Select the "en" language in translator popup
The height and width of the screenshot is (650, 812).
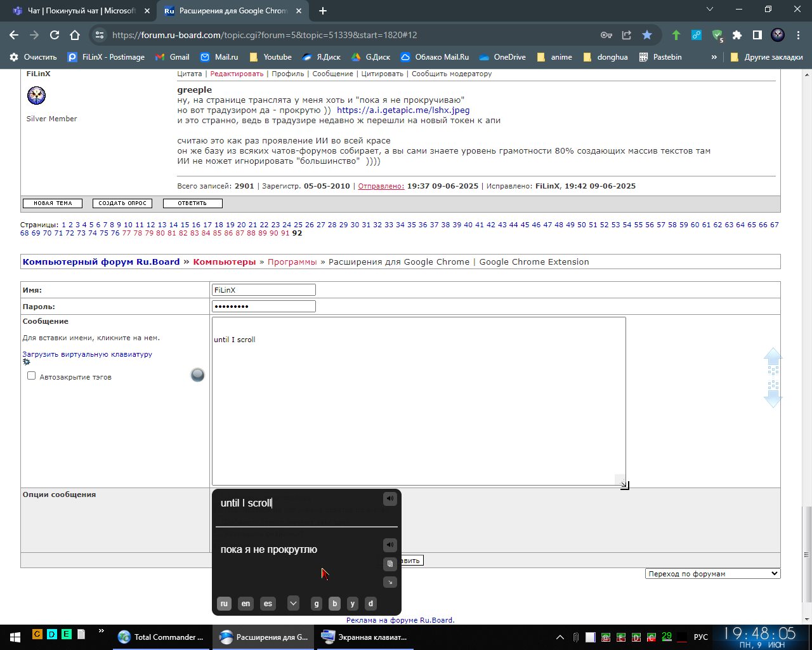click(246, 604)
